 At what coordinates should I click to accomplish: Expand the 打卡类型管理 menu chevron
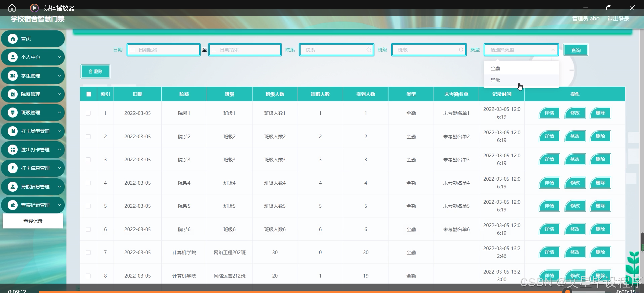(x=59, y=131)
